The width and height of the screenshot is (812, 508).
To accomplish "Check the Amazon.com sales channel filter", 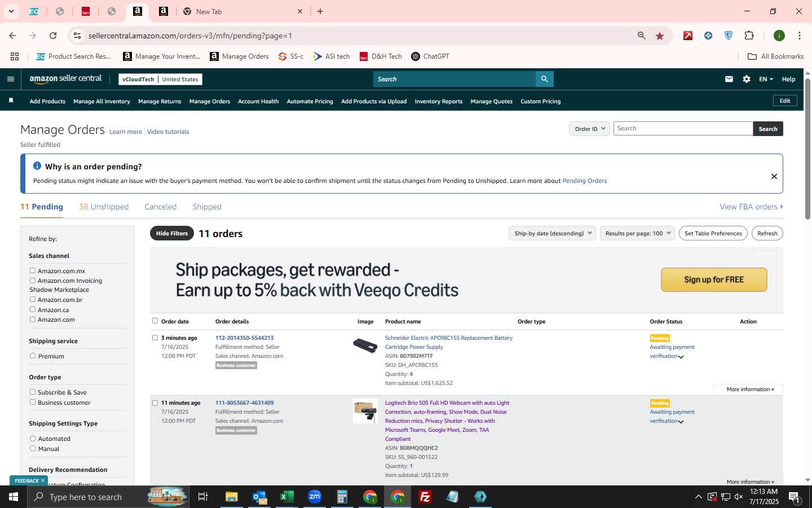I will pos(33,319).
